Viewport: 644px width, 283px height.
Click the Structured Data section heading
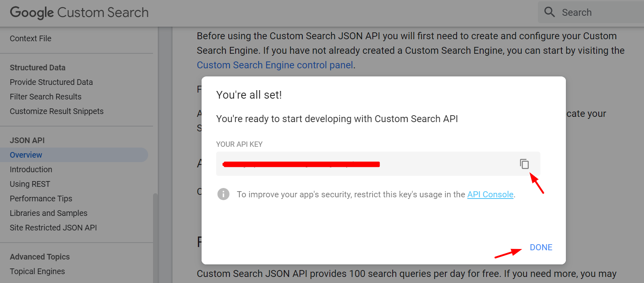point(38,68)
